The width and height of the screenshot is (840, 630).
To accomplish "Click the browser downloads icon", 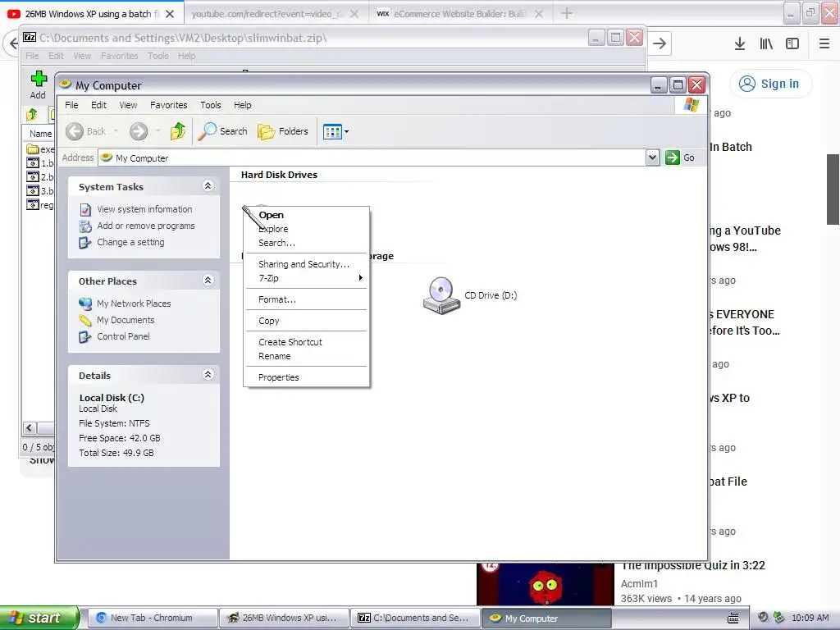I will pyautogui.click(x=740, y=44).
